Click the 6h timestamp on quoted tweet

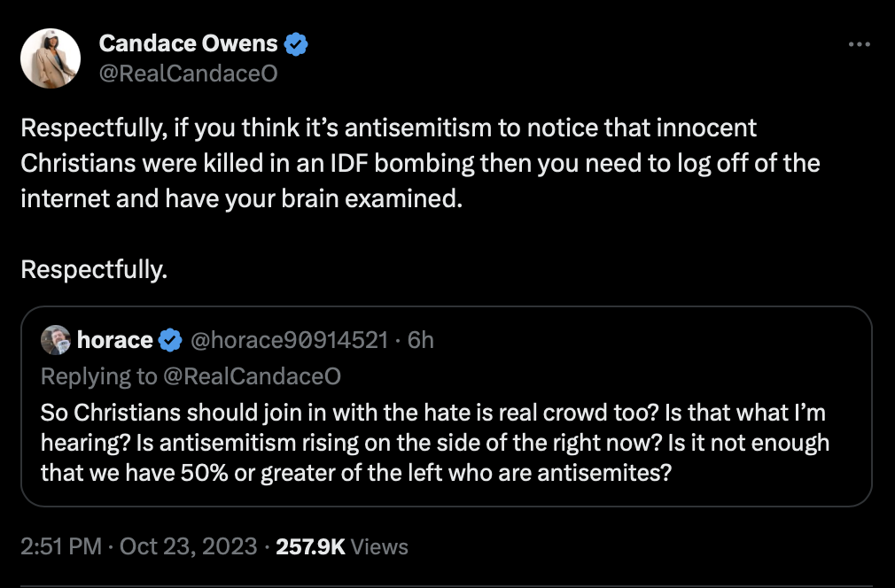(420, 340)
